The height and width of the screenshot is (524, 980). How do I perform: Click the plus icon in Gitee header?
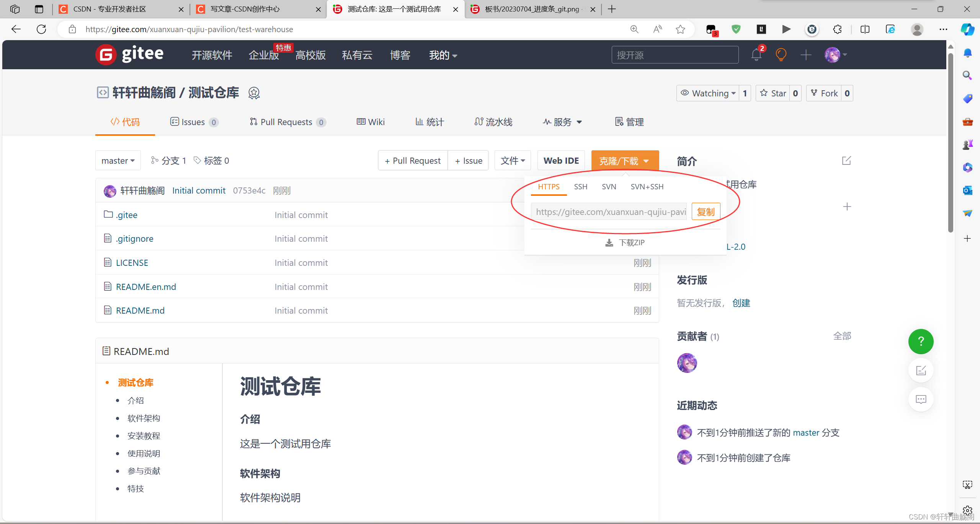coord(805,55)
